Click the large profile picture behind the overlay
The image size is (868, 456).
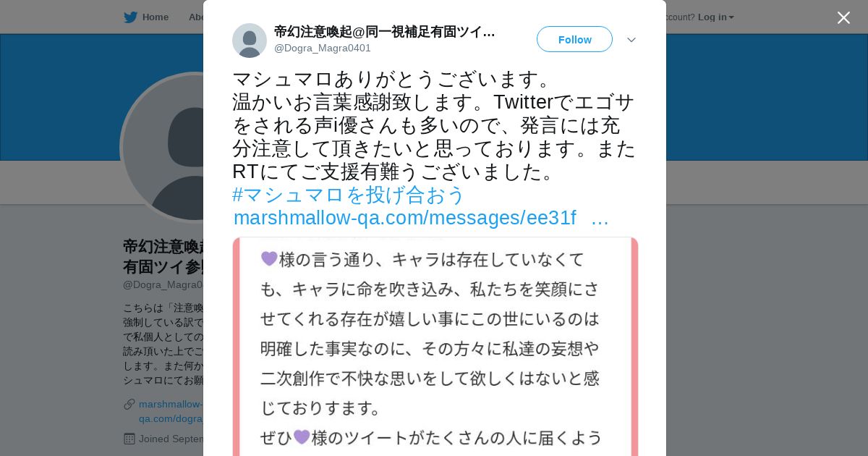tap(163, 148)
